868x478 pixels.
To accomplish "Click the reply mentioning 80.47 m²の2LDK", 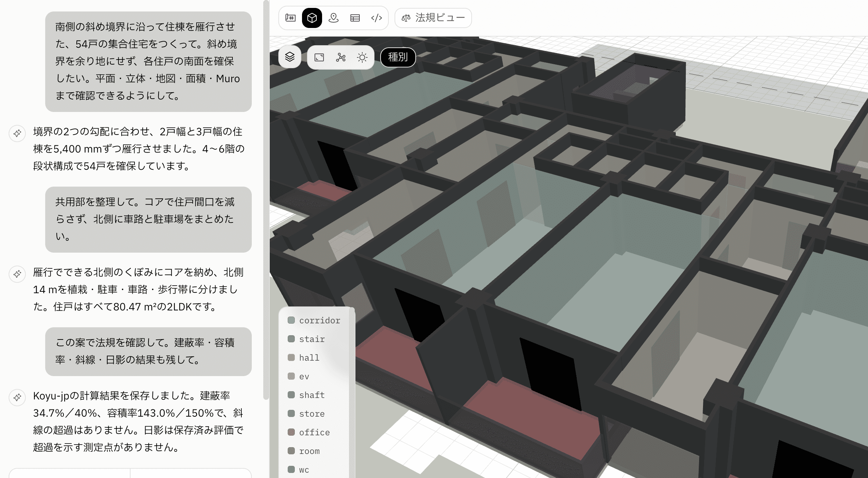I will (x=139, y=289).
